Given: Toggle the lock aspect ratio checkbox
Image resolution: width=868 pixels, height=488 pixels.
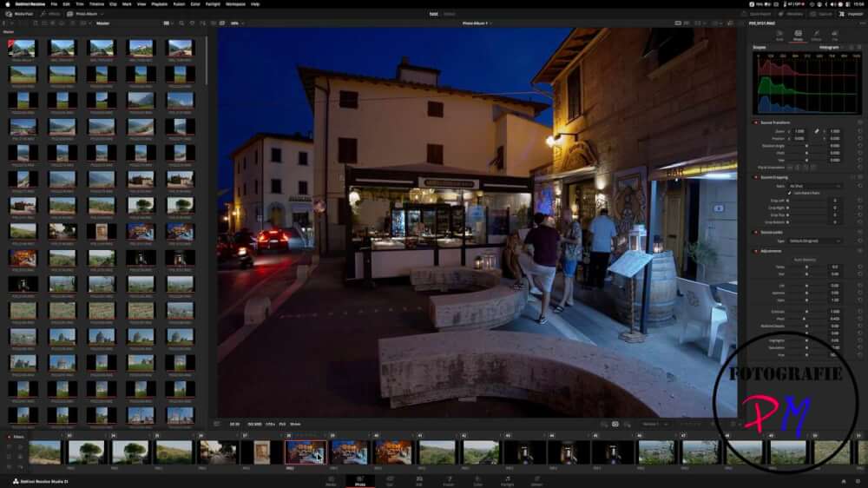Looking at the screenshot, I should click(x=790, y=193).
